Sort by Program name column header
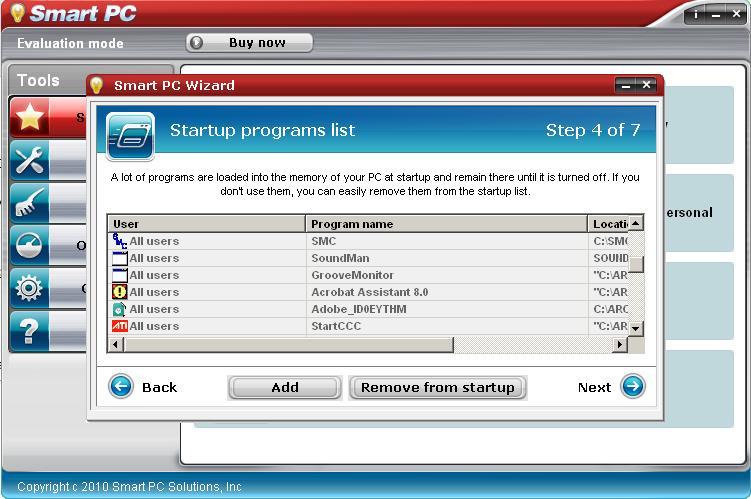The height and width of the screenshot is (499, 751). [x=446, y=224]
